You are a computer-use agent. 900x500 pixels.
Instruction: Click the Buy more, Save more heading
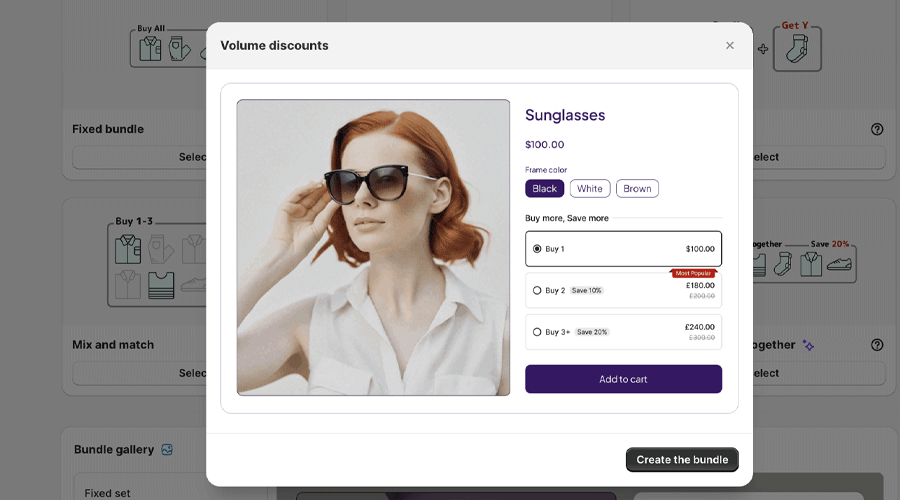click(x=567, y=218)
